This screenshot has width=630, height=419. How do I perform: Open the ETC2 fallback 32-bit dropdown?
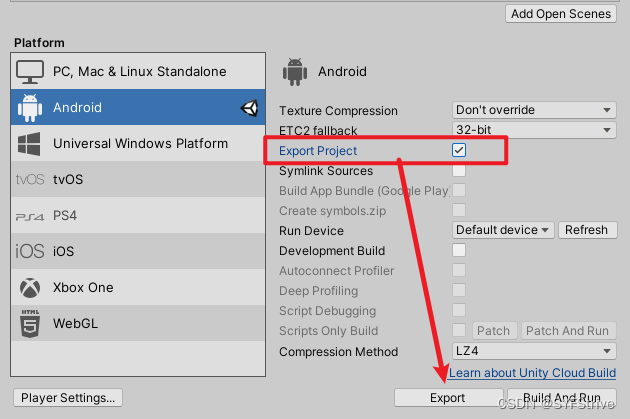click(534, 130)
